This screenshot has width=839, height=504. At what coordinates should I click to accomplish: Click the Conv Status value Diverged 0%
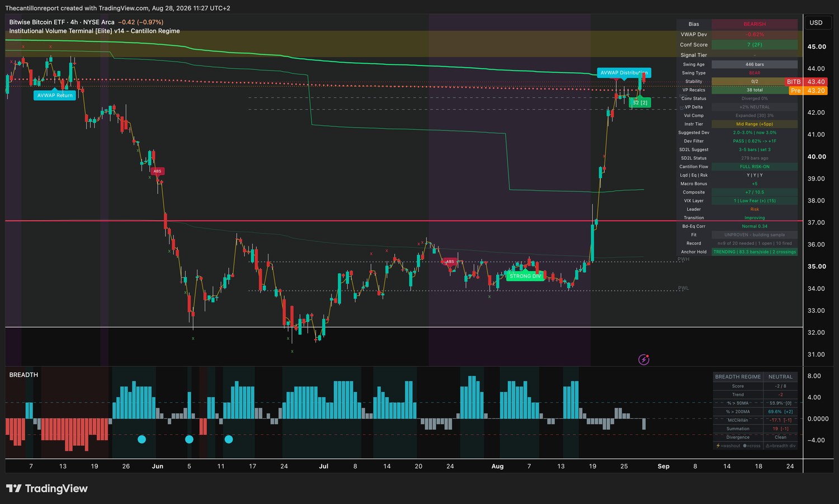755,98
